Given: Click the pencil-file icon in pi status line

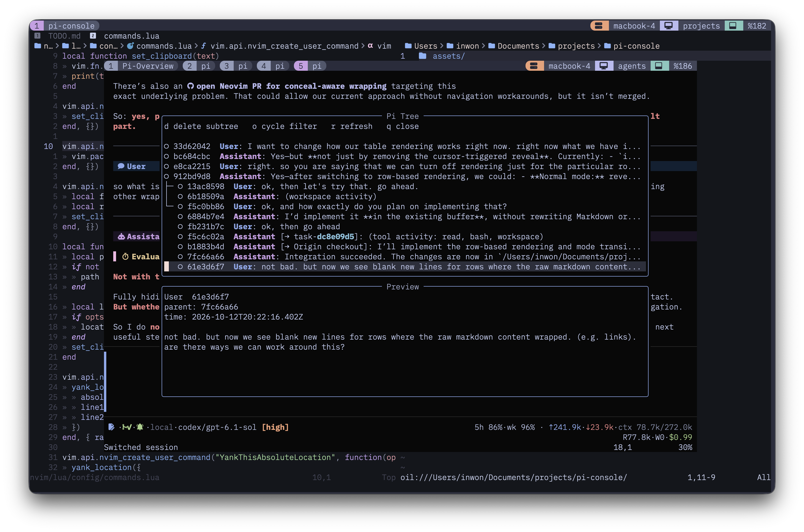Looking at the screenshot, I should pyautogui.click(x=111, y=427).
